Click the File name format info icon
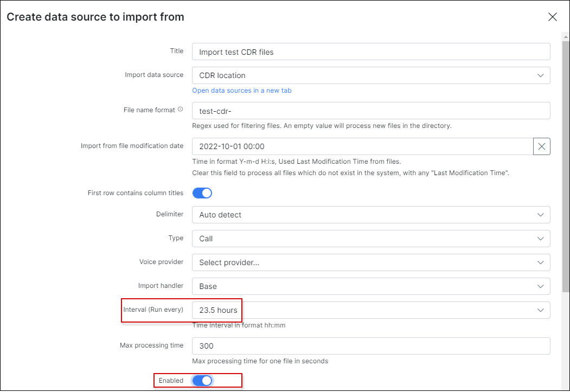This screenshot has height=392, width=570. [x=180, y=110]
